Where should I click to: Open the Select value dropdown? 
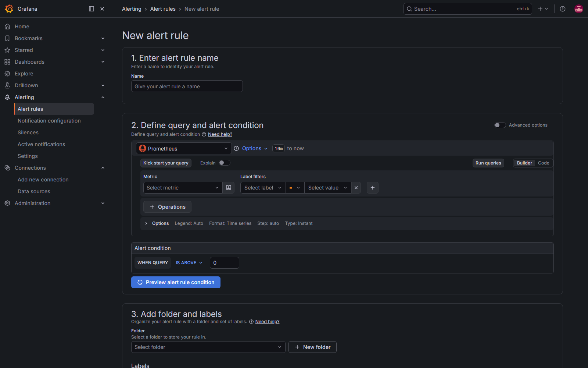coord(328,188)
